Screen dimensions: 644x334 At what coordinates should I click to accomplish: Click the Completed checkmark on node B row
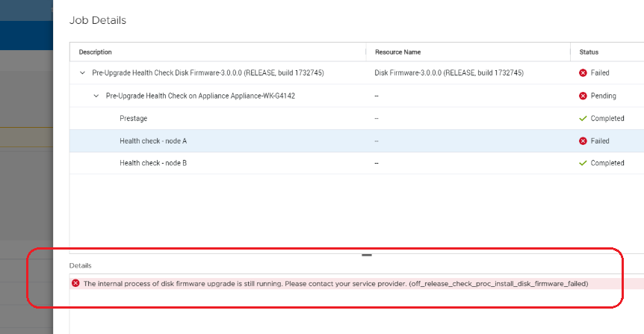(x=583, y=163)
